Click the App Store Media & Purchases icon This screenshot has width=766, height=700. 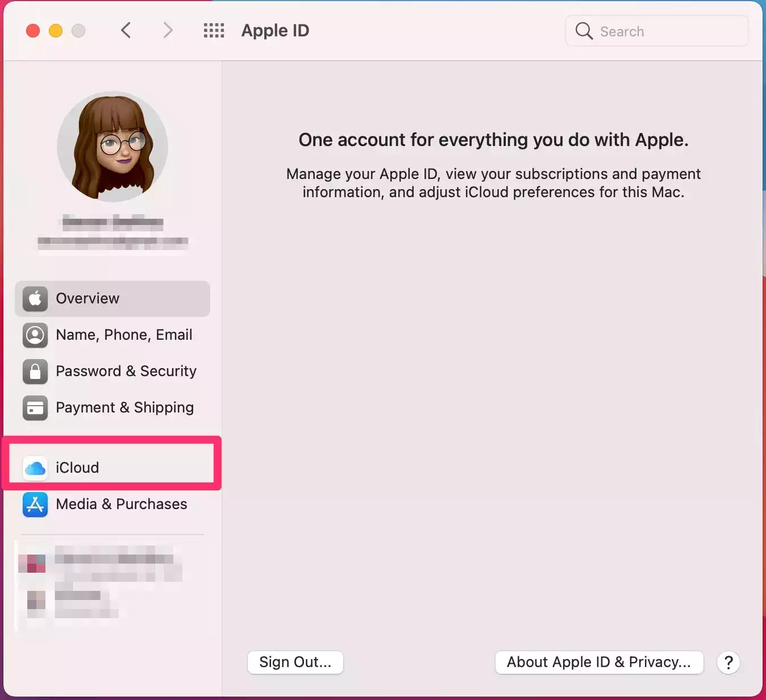click(35, 505)
